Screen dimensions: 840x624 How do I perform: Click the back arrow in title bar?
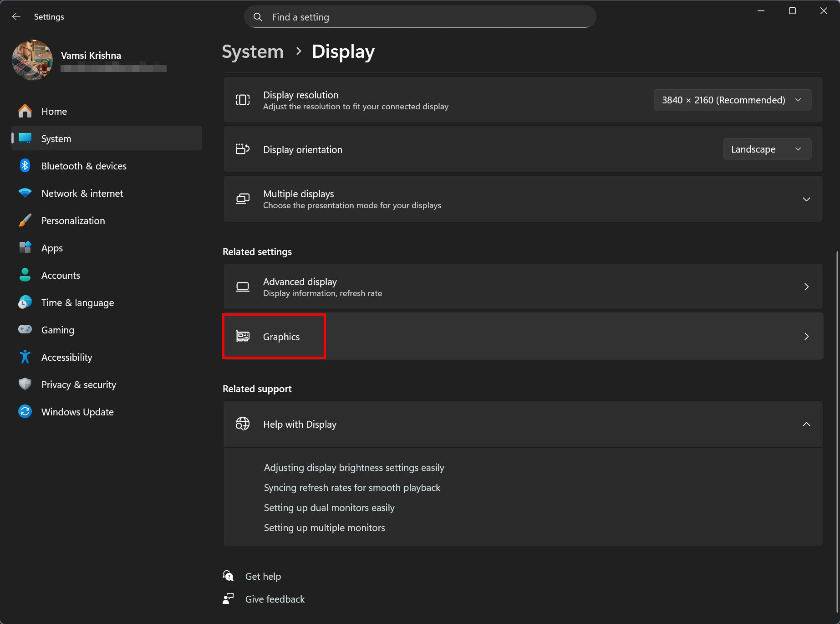click(16, 17)
